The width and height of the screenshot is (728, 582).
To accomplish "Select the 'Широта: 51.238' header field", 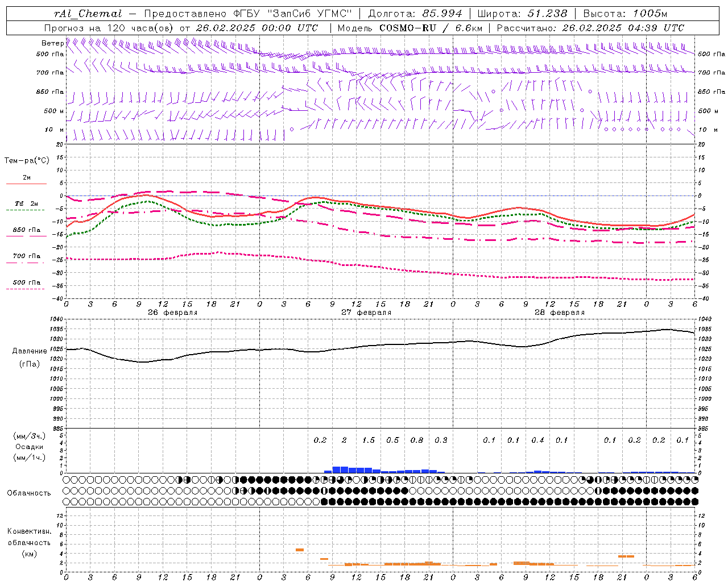I will pyautogui.click(x=523, y=14).
